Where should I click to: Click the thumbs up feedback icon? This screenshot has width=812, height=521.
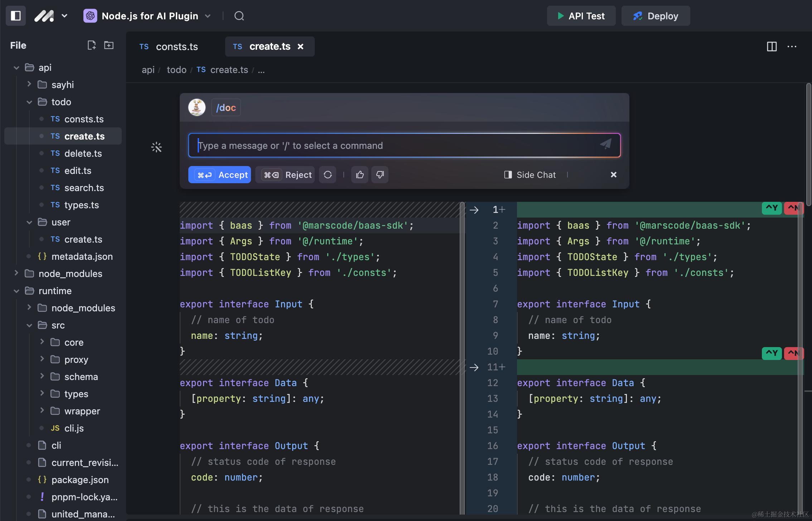click(x=360, y=175)
